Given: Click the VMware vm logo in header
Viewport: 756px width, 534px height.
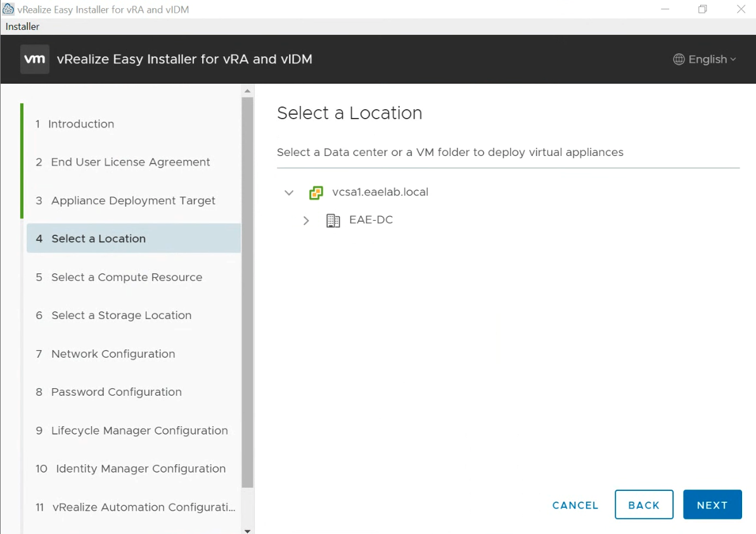Looking at the screenshot, I should [34, 59].
